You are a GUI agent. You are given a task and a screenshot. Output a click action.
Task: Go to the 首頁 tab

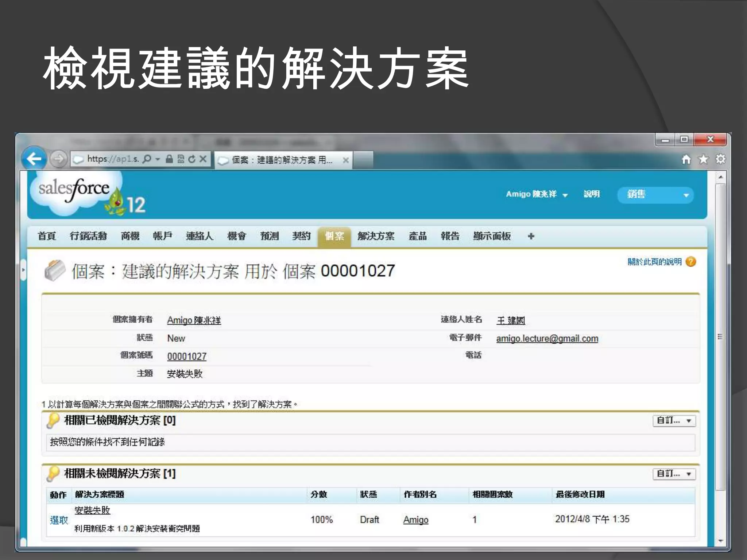(47, 236)
